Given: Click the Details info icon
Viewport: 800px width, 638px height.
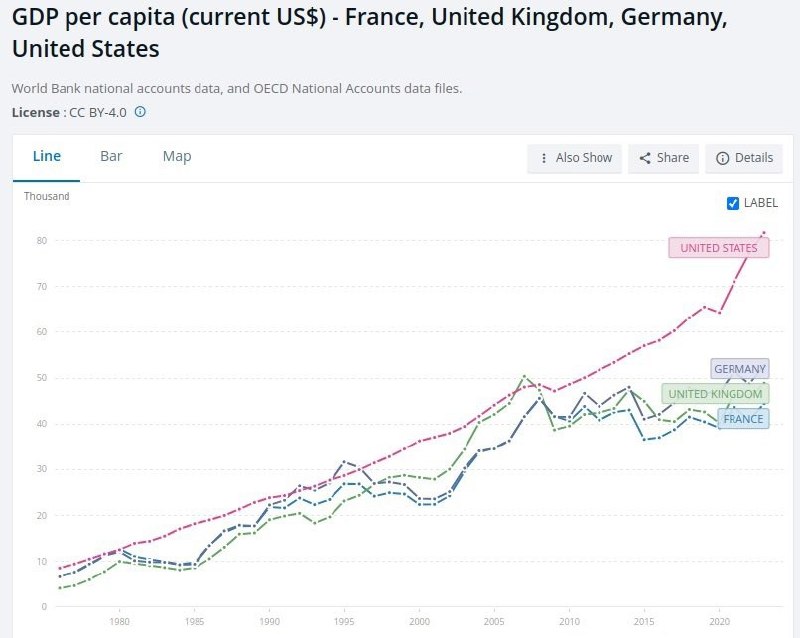Looking at the screenshot, I should 722,158.
